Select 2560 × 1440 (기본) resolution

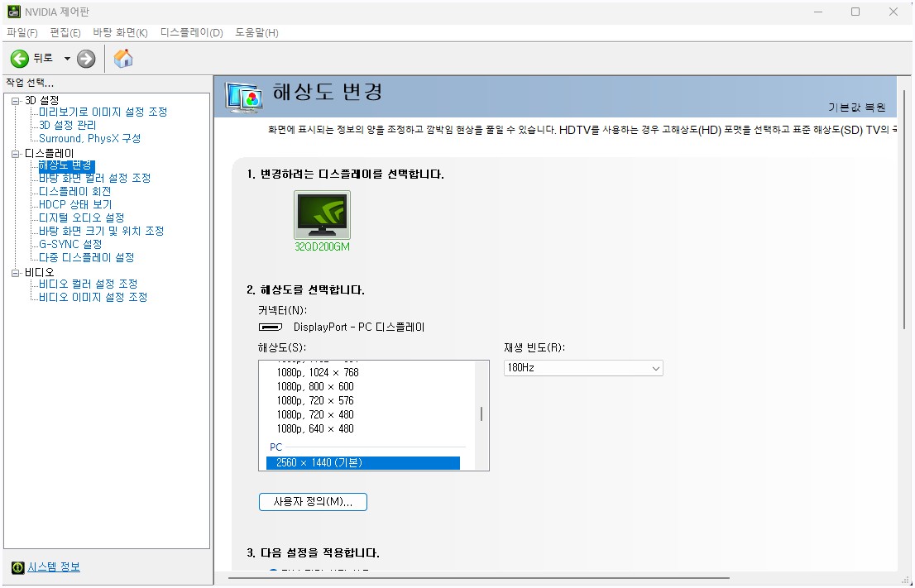(x=363, y=463)
